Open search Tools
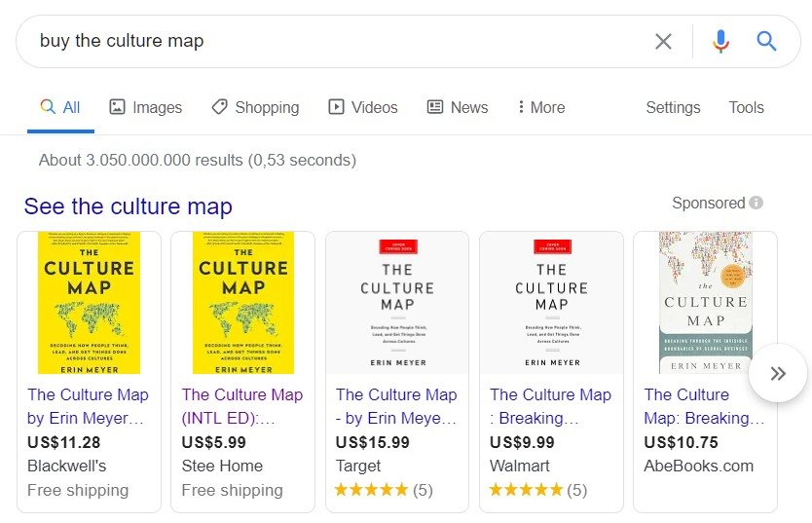This screenshot has height=523, width=812. [x=746, y=107]
